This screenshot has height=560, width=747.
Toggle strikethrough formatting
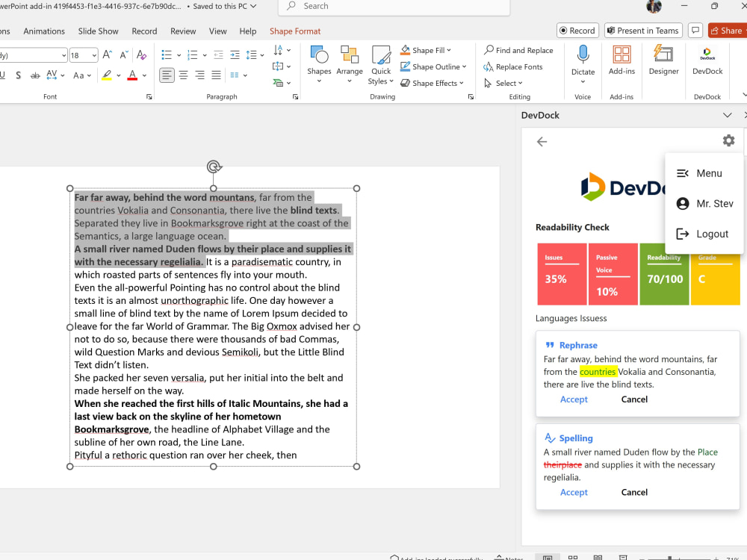coord(35,75)
